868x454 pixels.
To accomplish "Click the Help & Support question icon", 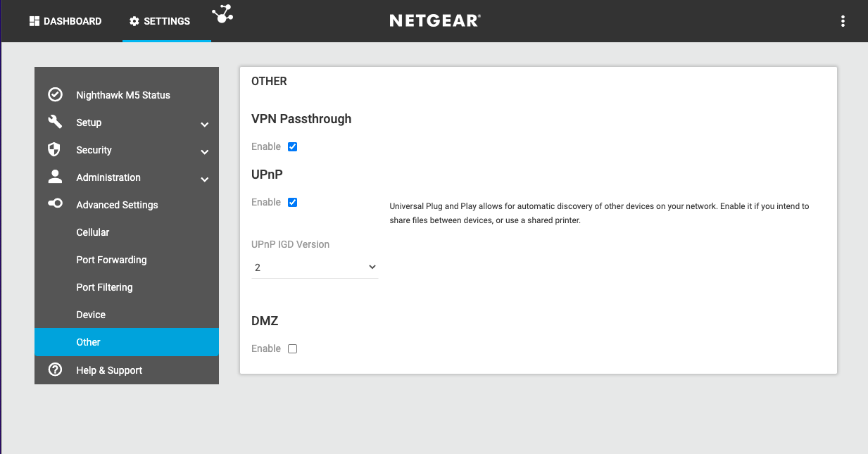I will tap(55, 370).
